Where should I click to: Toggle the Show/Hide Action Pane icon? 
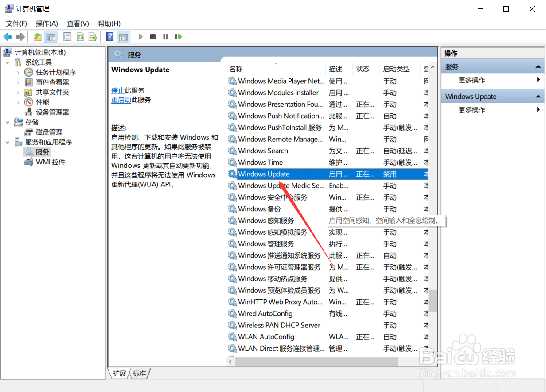(123, 37)
